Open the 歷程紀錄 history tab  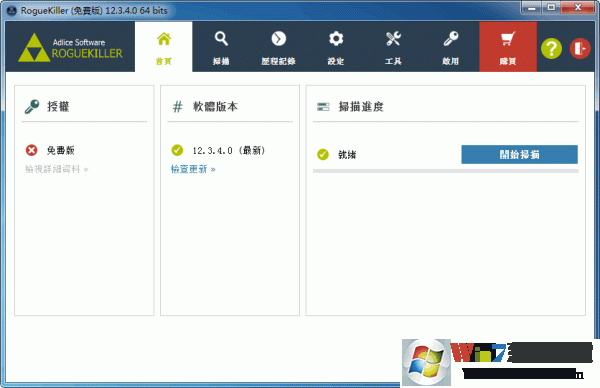click(x=278, y=47)
